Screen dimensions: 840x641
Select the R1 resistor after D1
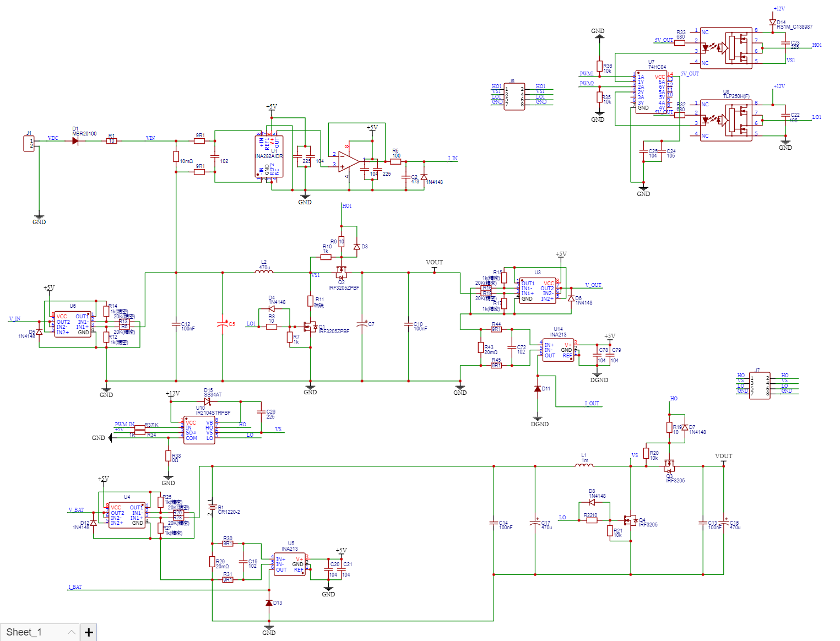(111, 141)
